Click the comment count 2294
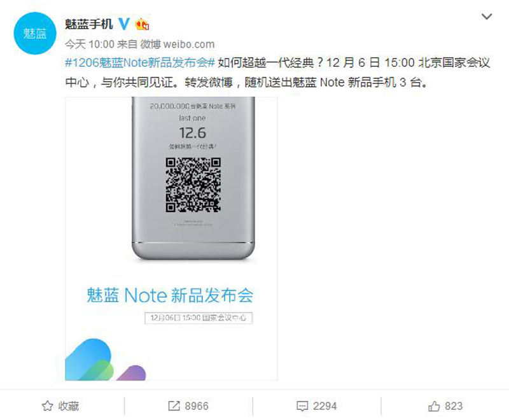Image resolution: width=509 pixels, height=420 pixels. 324,406
